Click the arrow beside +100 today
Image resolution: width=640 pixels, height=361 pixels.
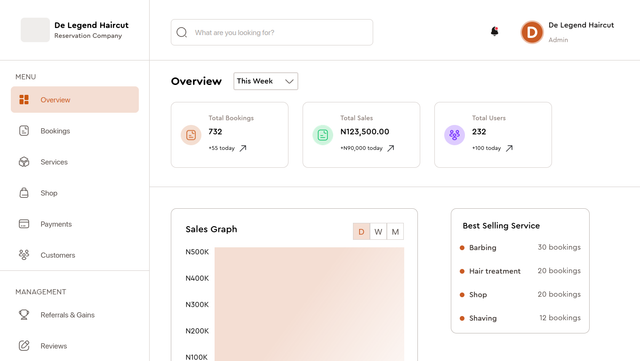(x=509, y=148)
